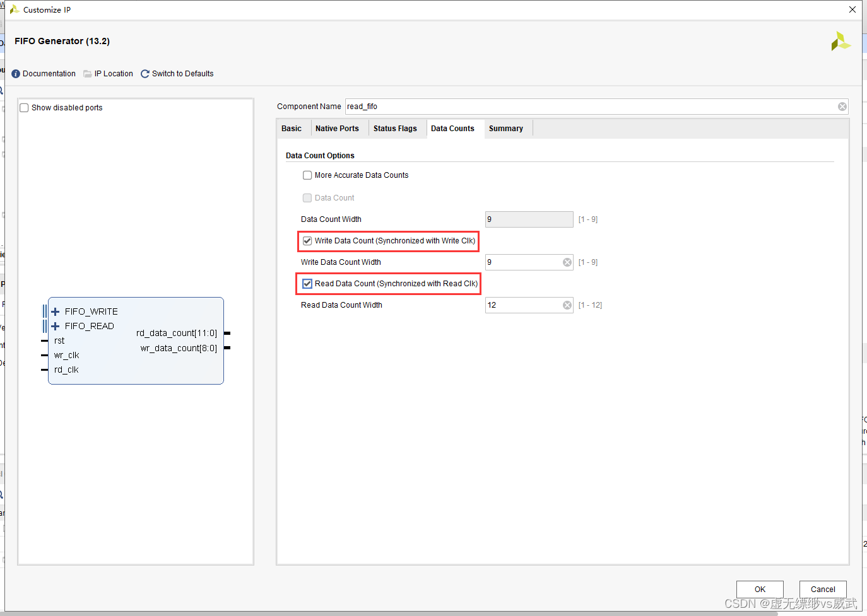Uncheck Write Data Count checkbox
This screenshot has width=867, height=616.
tap(307, 241)
